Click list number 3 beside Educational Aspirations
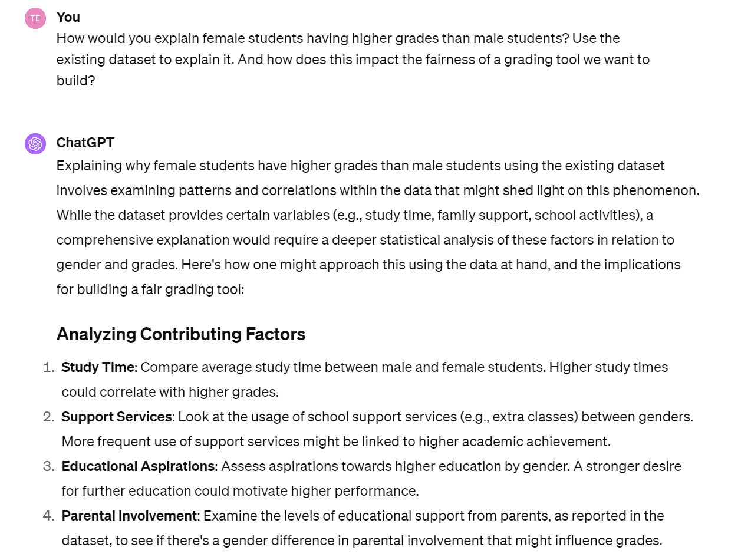751x560 pixels. pyautogui.click(x=48, y=466)
